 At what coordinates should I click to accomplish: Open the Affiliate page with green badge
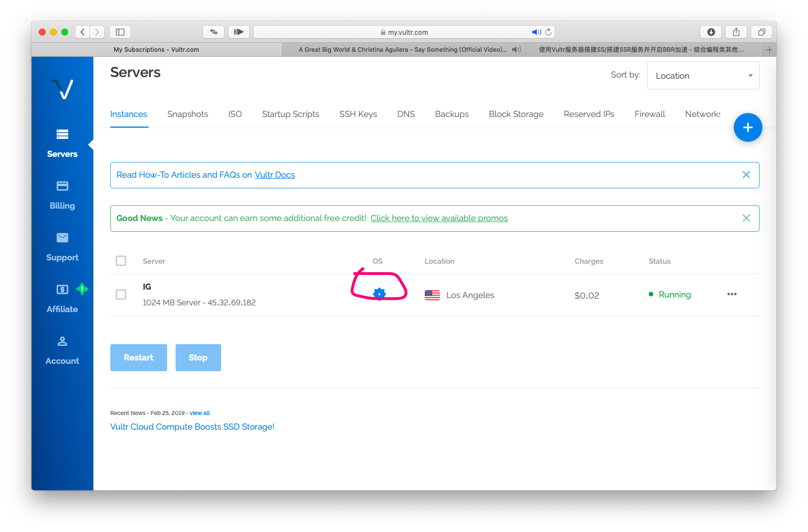(x=62, y=299)
